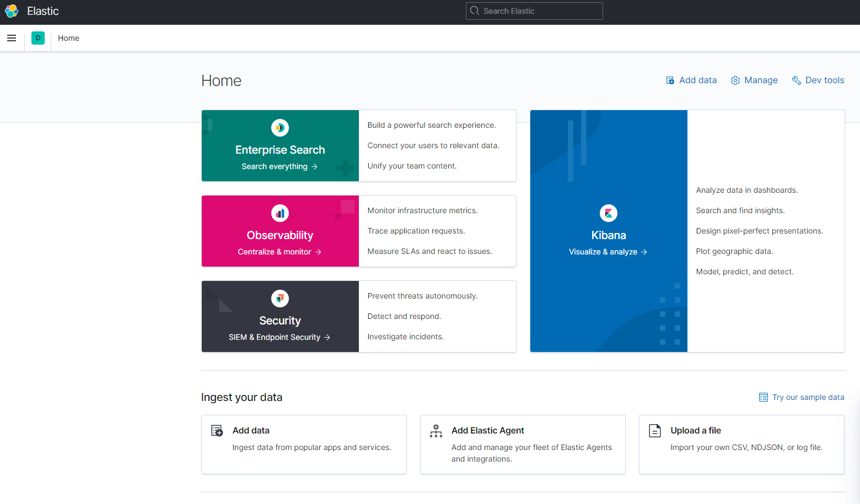Click Search everything link
This screenshot has width=860, height=504.
(275, 166)
